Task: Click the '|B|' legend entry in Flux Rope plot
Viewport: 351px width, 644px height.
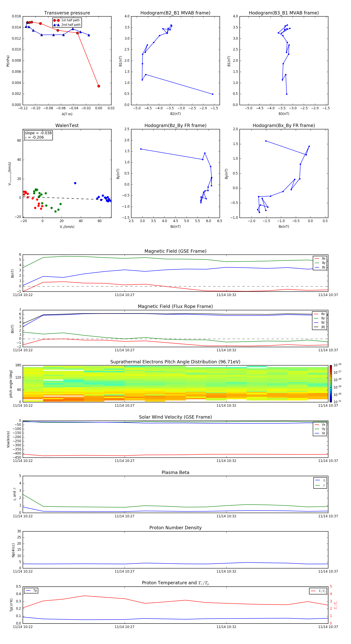Action: [320, 327]
